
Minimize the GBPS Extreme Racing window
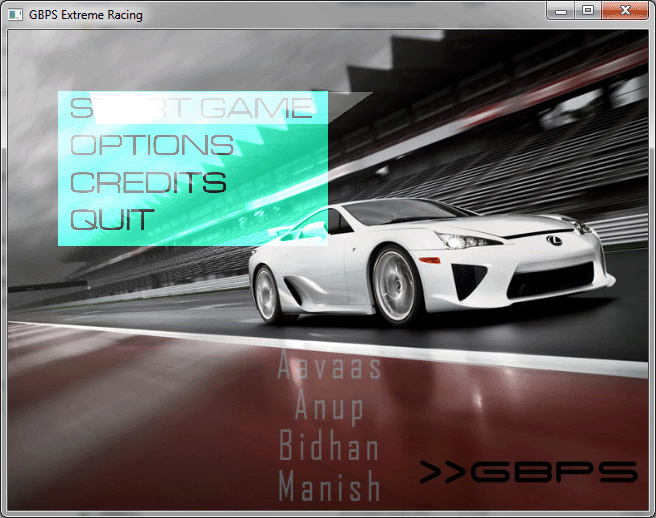(x=561, y=10)
